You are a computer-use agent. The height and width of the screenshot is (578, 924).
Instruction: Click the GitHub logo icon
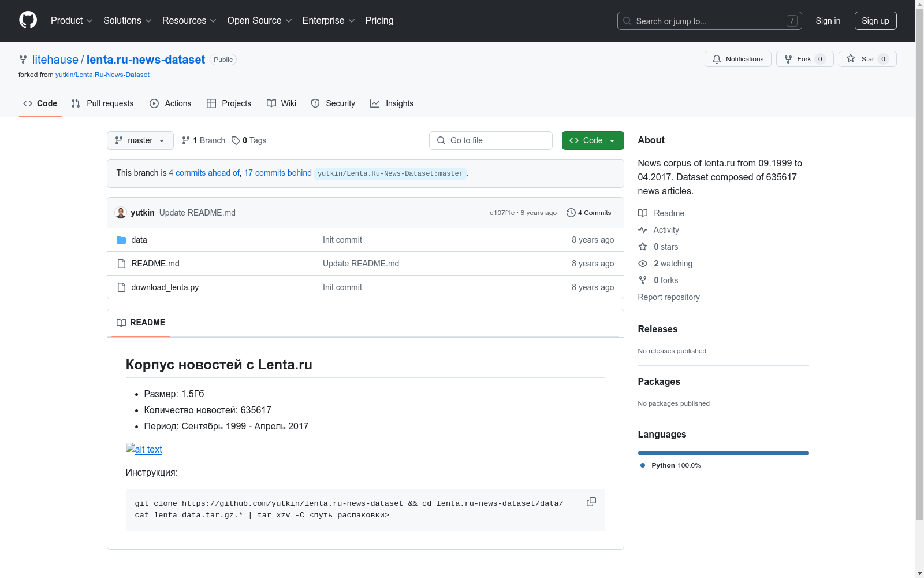28,20
